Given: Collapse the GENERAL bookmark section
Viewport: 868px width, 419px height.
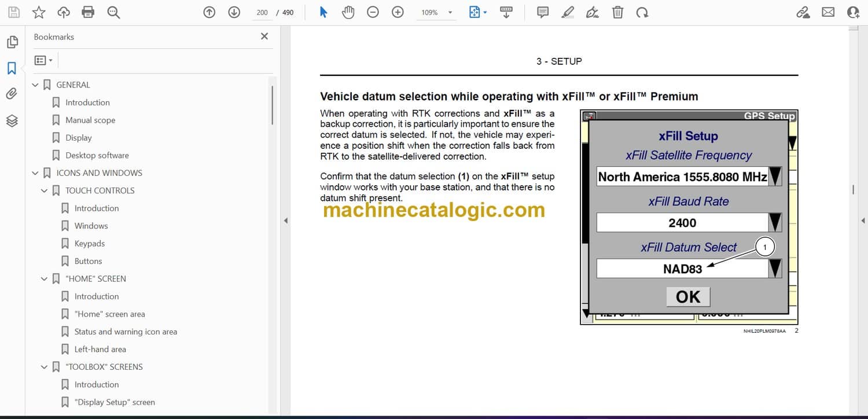Looking at the screenshot, I should coord(35,85).
